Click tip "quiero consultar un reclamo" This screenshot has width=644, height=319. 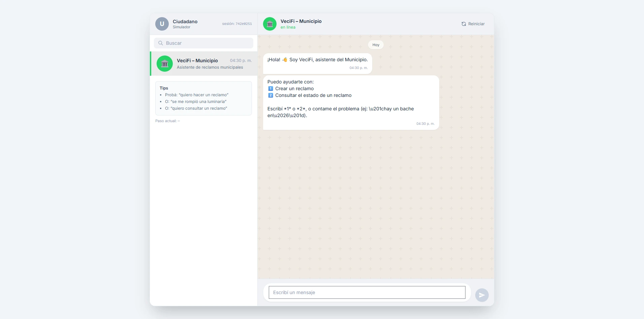196,108
